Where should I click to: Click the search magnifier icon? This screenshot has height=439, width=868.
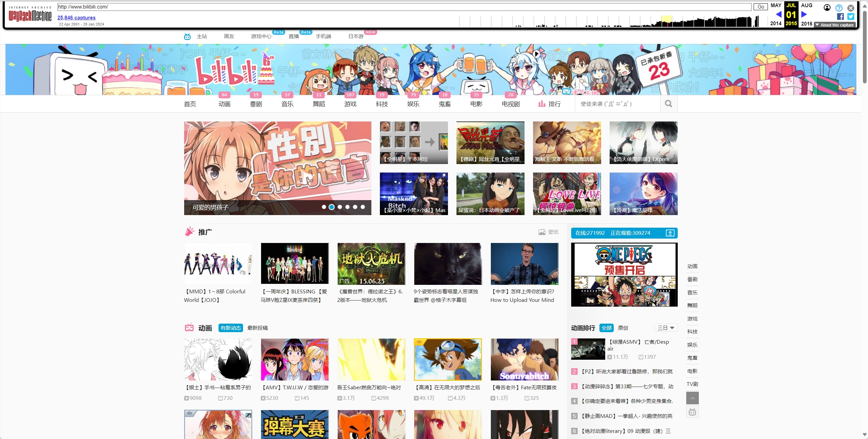(x=668, y=104)
